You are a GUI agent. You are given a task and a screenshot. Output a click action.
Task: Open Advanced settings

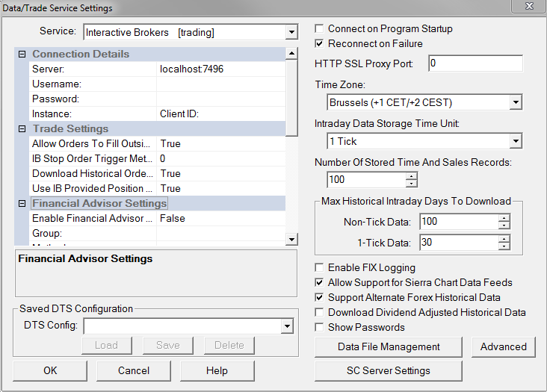[503, 347]
